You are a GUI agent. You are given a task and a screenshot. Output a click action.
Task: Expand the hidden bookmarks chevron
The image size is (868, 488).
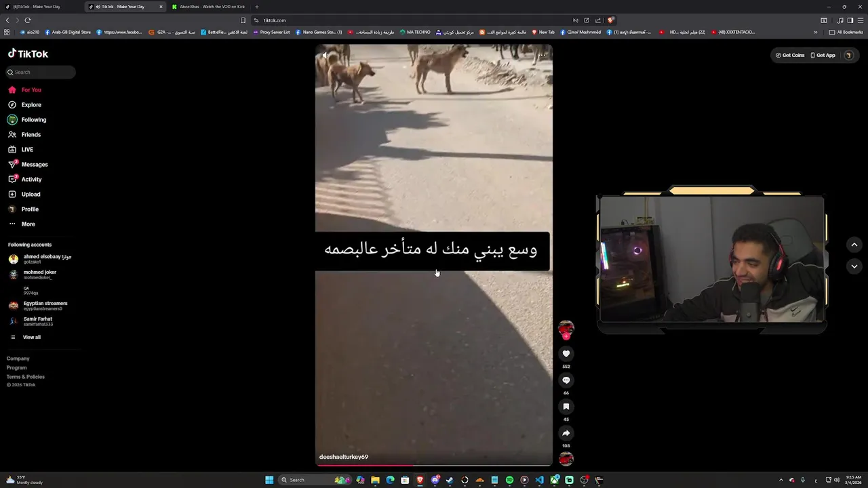coord(816,32)
